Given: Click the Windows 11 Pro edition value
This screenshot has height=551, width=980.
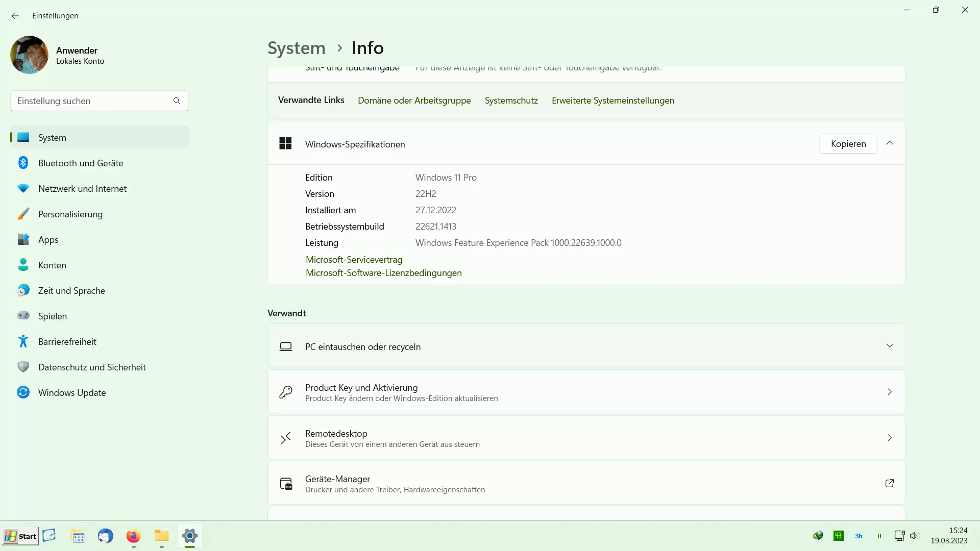Looking at the screenshot, I should pos(446,178).
